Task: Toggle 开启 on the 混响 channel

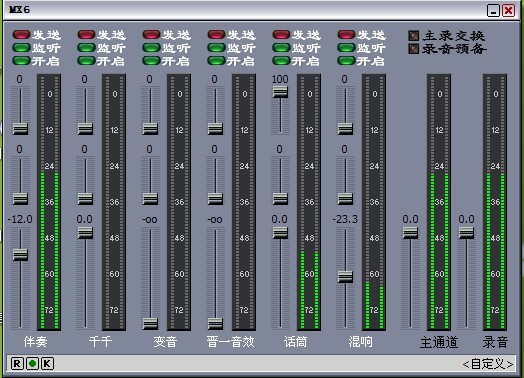Action: pos(347,61)
